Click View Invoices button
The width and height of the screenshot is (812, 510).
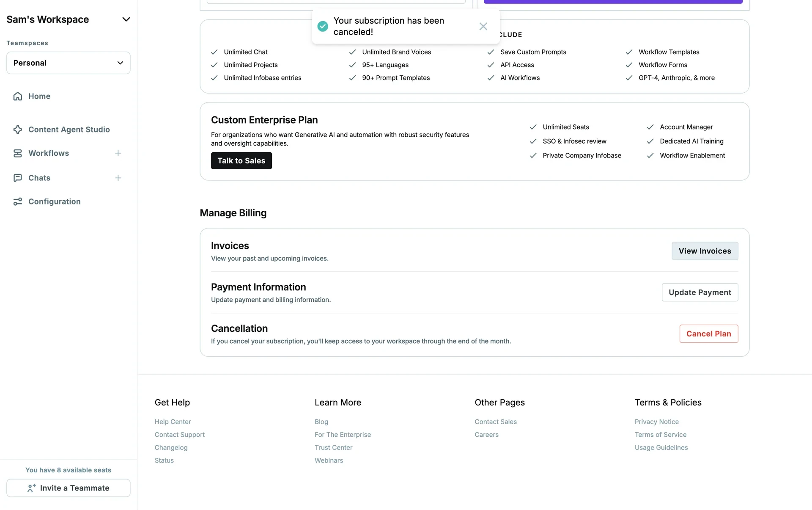(705, 251)
